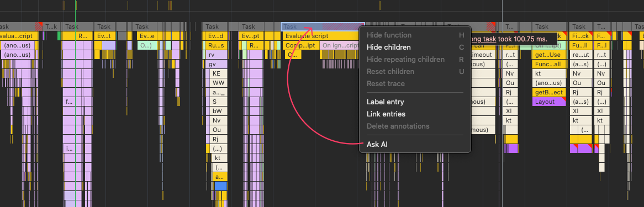Select the getB...ect yellow entry
This screenshot has height=207, width=644.
point(548,92)
